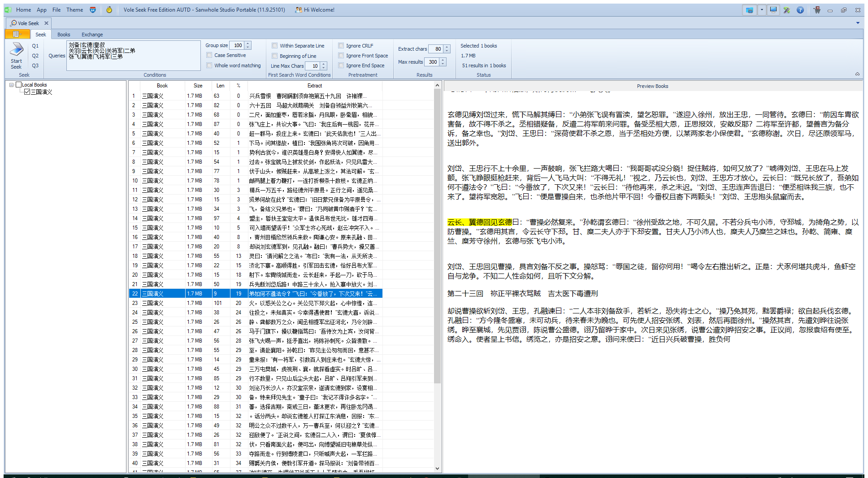The width and height of the screenshot is (868, 478).
Task: Sort results by the Len column header
Action: [220, 86]
